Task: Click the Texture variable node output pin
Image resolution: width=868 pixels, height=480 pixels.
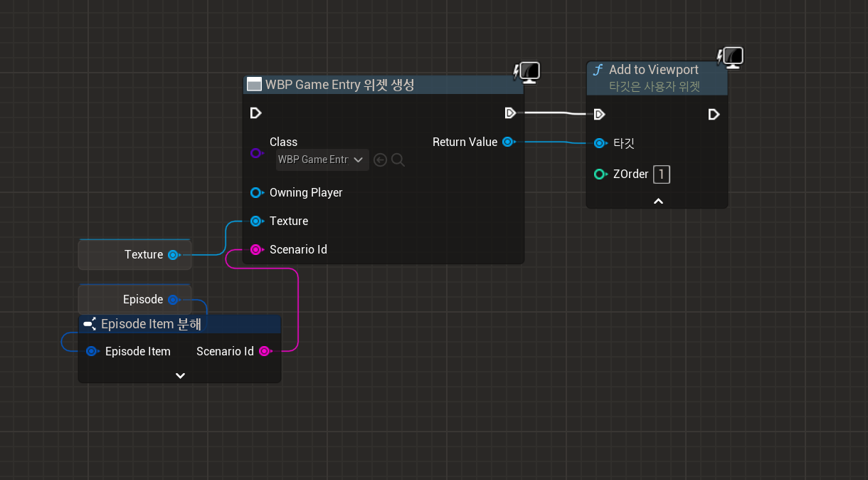Action: (x=173, y=255)
